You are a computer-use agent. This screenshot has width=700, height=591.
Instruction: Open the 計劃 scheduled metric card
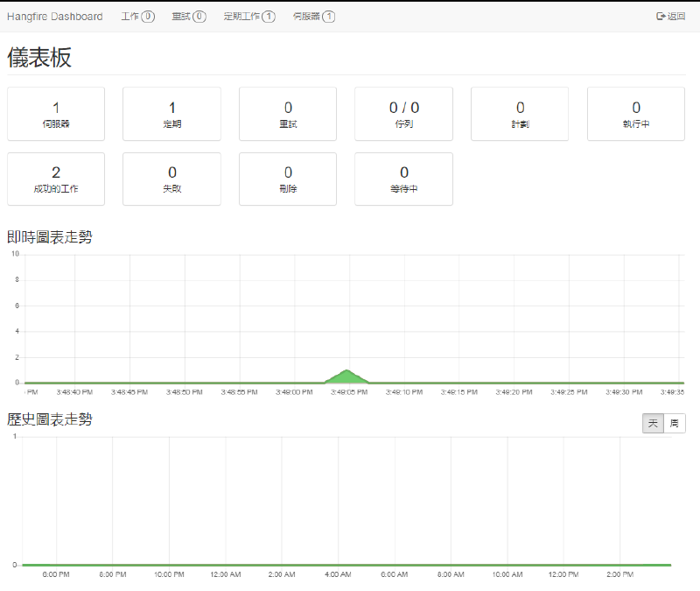520,114
